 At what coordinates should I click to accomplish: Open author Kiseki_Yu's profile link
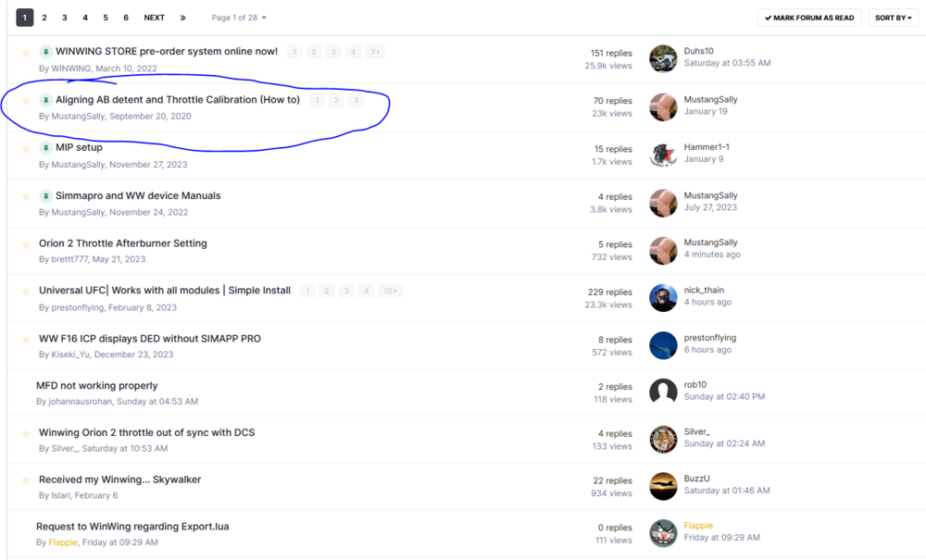coord(70,355)
